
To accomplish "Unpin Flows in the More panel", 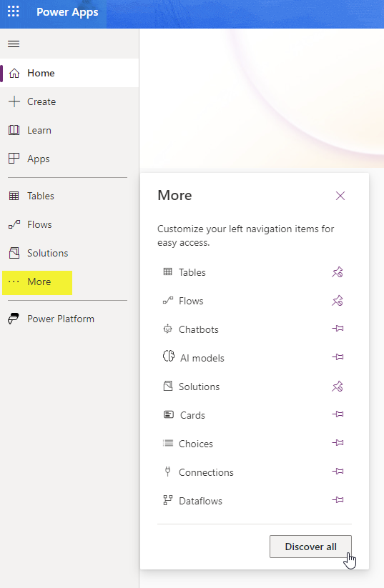I will click(337, 301).
